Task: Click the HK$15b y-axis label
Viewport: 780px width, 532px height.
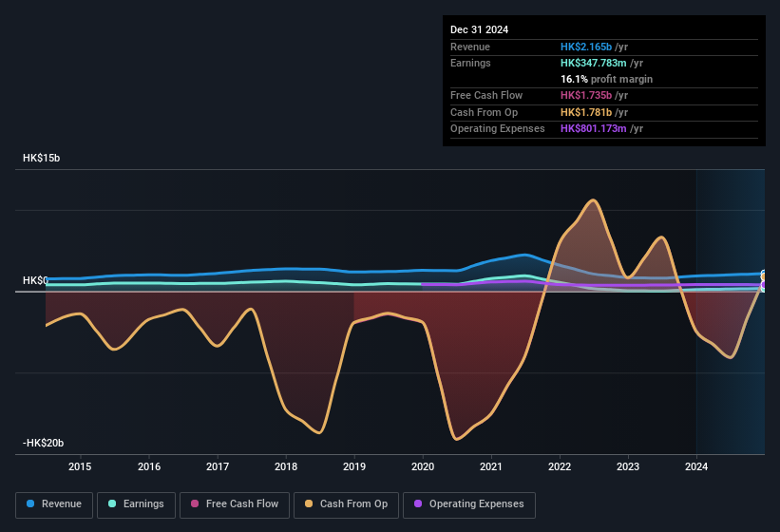Action: click(x=41, y=158)
